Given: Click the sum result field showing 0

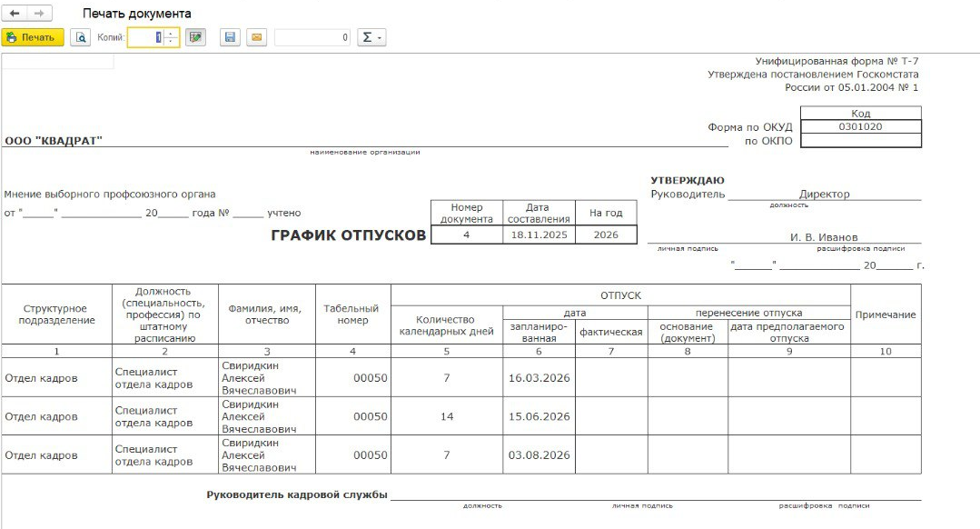Looking at the screenshot, I should tap(312, 37).
